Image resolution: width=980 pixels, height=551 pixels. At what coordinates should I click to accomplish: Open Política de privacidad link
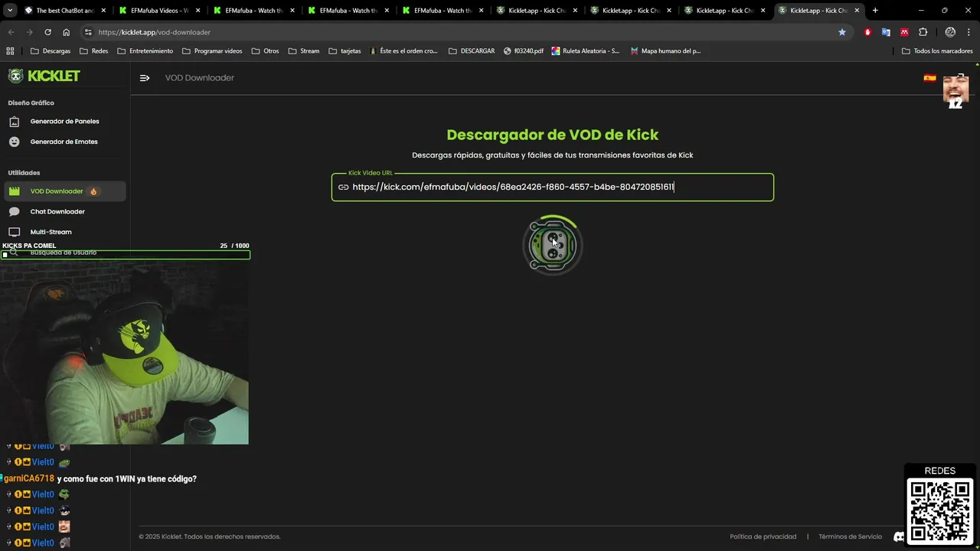(763, 536)
